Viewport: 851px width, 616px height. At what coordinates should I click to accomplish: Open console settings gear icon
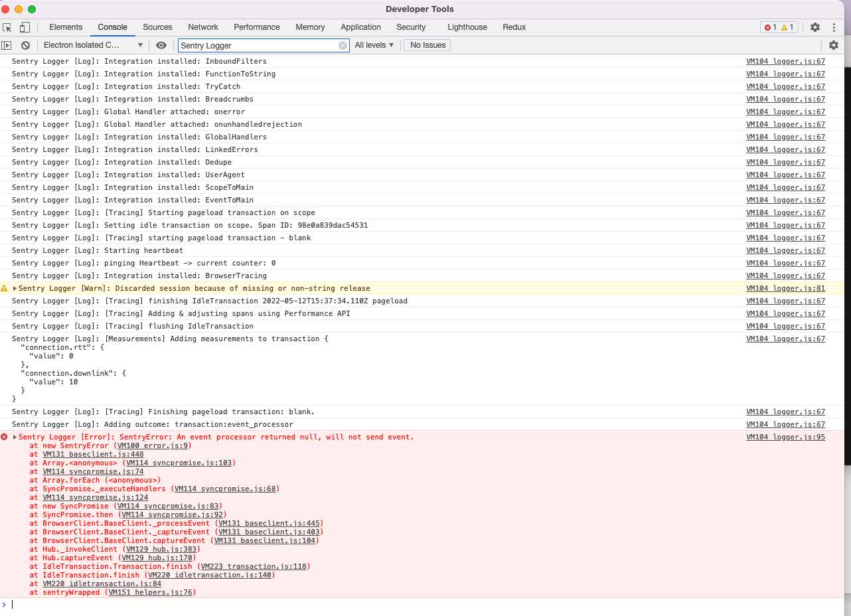834,45
